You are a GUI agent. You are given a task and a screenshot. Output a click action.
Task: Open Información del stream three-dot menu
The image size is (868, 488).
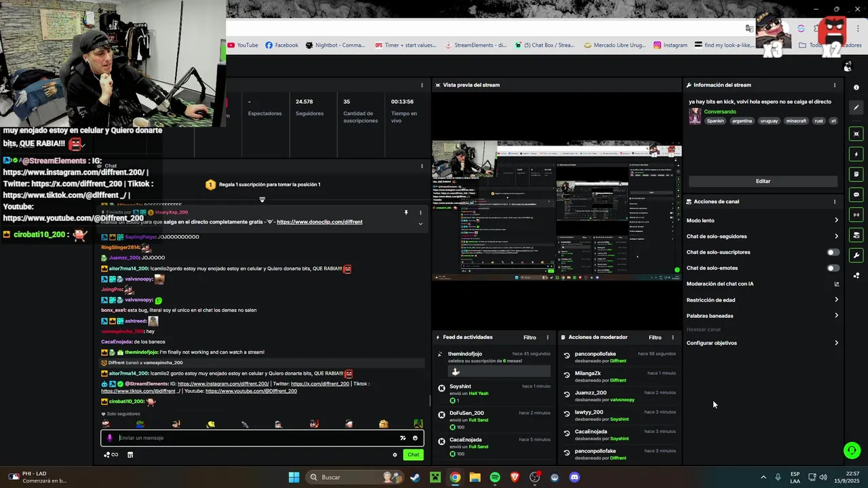[835, 85]
